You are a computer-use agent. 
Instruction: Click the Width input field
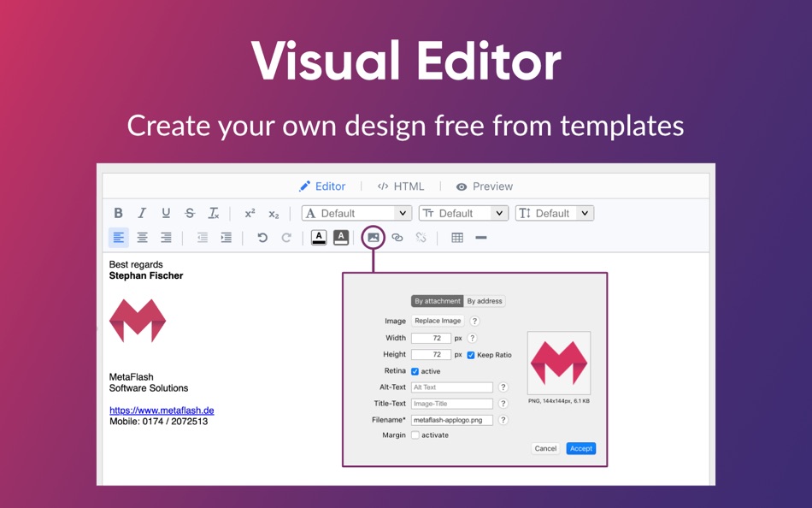coord(431,338)
